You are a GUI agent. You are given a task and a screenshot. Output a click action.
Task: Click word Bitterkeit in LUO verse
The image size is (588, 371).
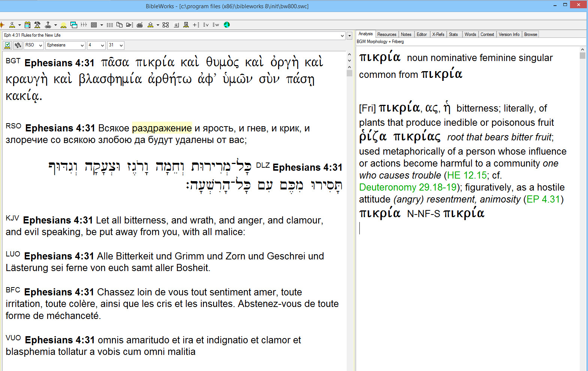(135, 256)
